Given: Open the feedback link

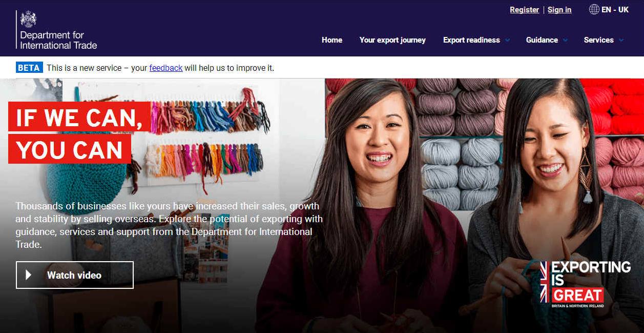Looking at the screenshot, I should point(166,68).
